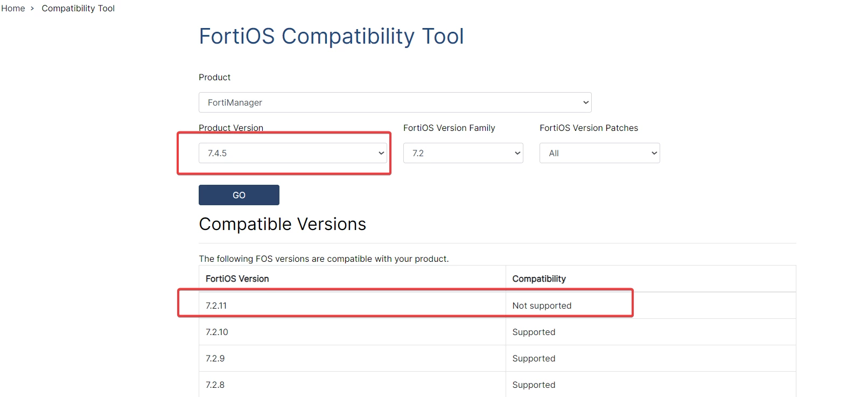The height and width of the screenshot is (397, 868).
Task: Select the 7.2.8 FortiOS version cell
Action: pos(352,385)
